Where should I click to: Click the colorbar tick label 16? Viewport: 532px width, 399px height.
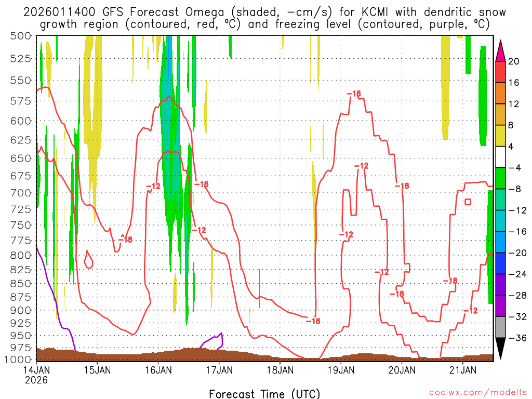click(514, 83)
